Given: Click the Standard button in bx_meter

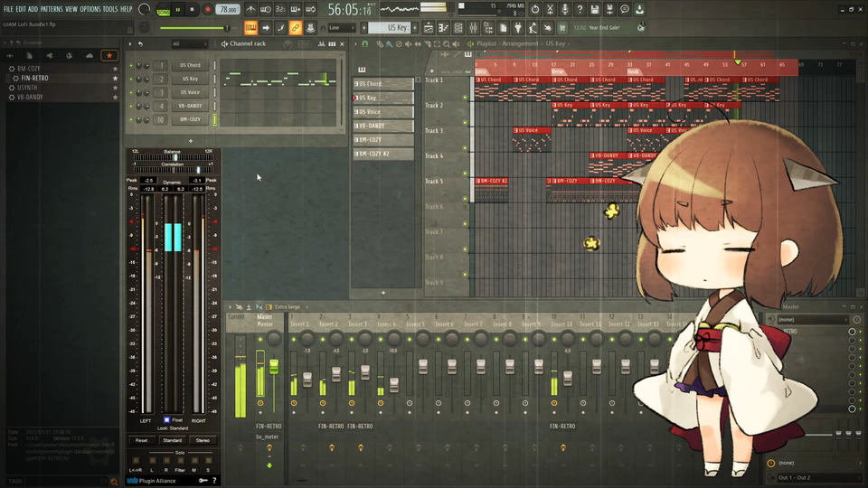Looking at the screenshot, I should (x=172, y=440).
